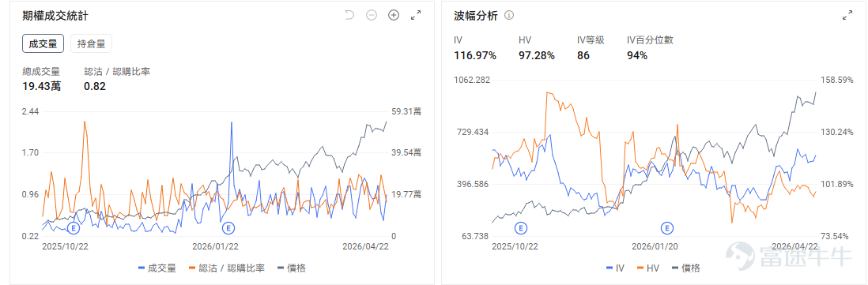Click the earnings E marker near 2025/10/22 in volume chart
Viewport: 868px width, 285px height.
pyautogui.click(x=74, y=227)
